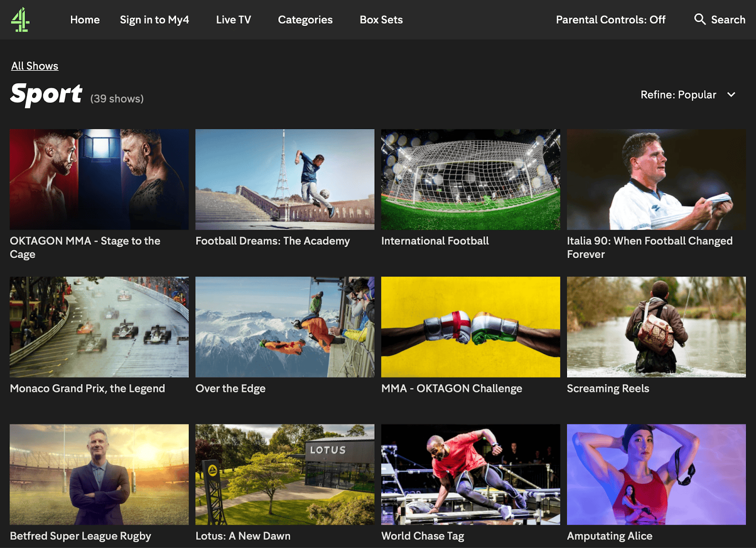Open Box Sets section

pyautogui.click(x=381, y=19)
